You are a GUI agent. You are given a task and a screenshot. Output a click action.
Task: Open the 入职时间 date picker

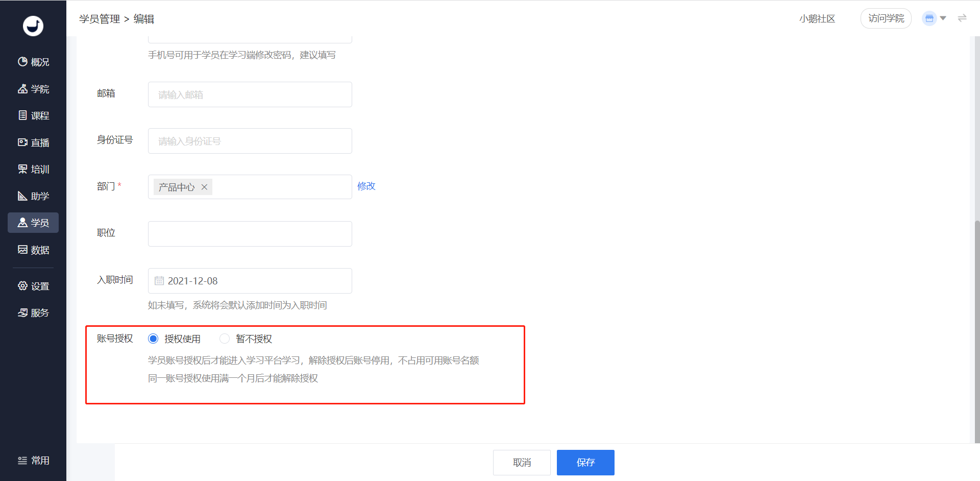click(x=250, y=281)
